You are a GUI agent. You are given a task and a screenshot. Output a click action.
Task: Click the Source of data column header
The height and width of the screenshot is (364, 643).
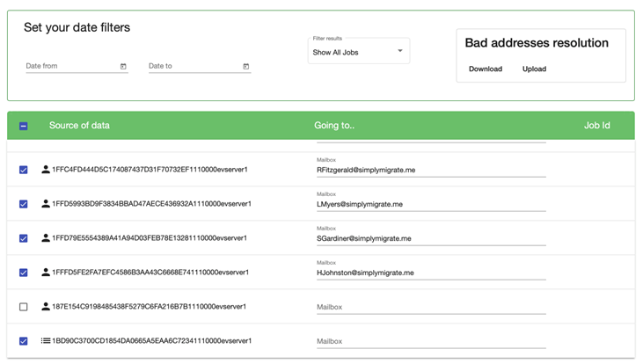(x=79, y=126)
